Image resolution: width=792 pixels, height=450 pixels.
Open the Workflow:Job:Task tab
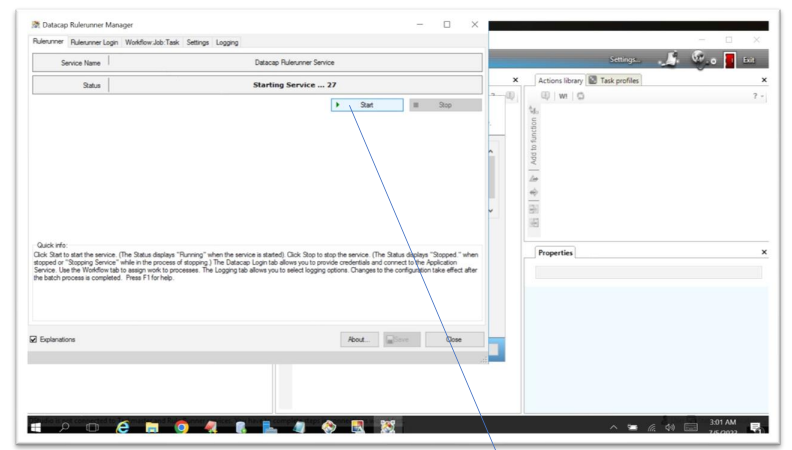coord(152,42)
